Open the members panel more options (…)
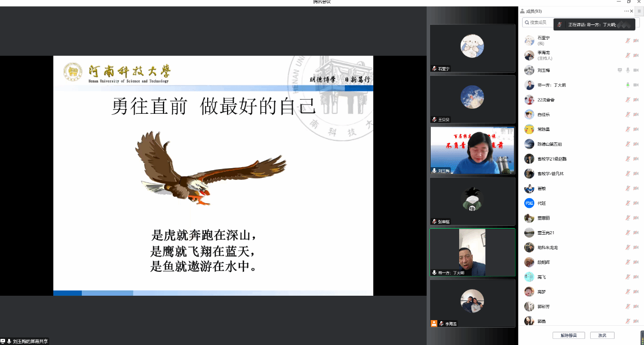 pyautogui.click(x=627, y=11)
